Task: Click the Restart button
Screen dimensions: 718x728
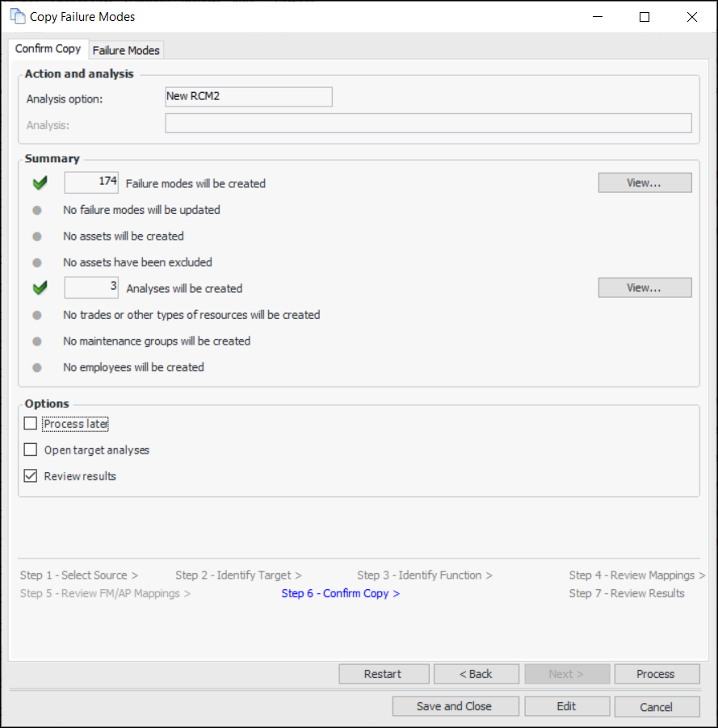Action: pyautogui.click(x=383, y=674)
